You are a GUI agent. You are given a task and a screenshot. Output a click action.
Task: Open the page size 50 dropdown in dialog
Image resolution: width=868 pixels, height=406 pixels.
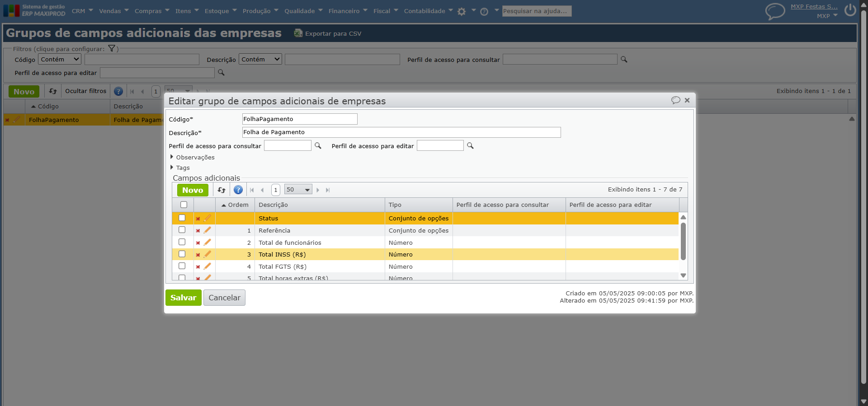click(298, 190)
